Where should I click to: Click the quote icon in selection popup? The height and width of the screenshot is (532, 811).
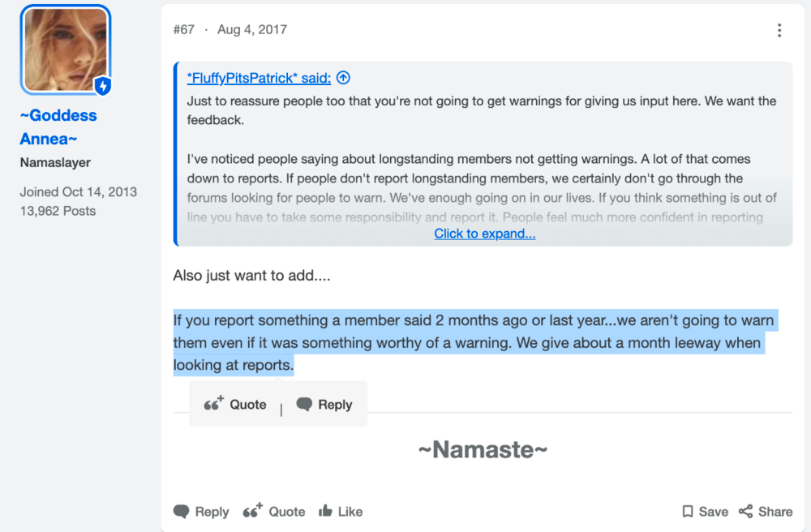pyautogui.click(x=213, y=403)
